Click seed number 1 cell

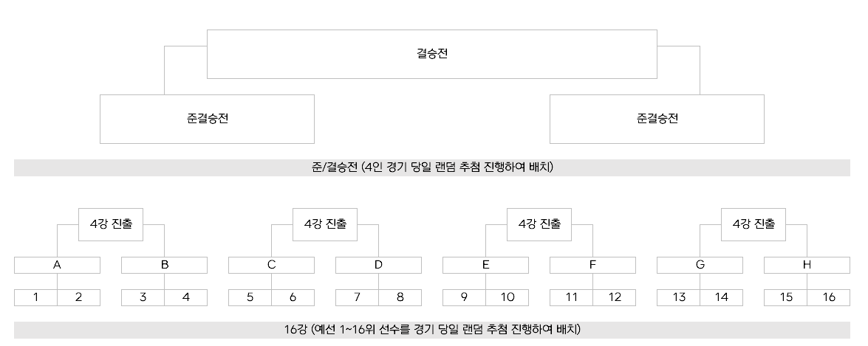35,297
